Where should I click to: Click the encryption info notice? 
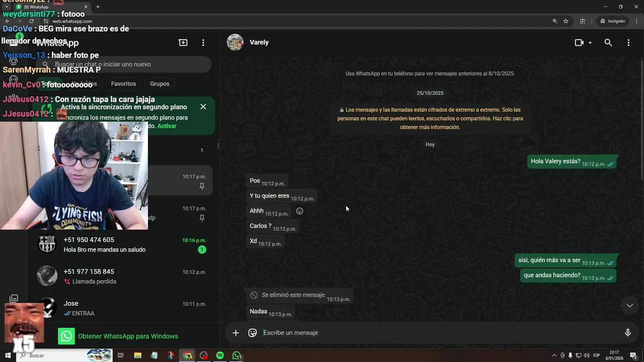[430, 119]
